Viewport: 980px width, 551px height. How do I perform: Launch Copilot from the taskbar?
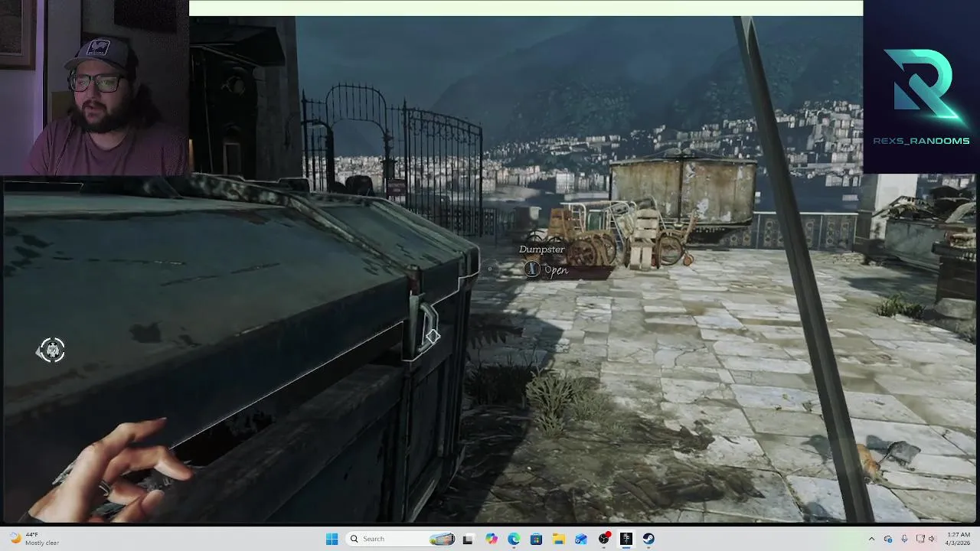coord(491,539)
